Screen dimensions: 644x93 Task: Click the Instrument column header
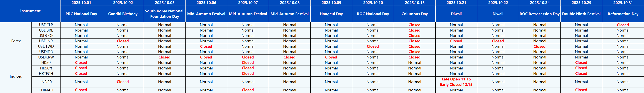tap(30, 11)
